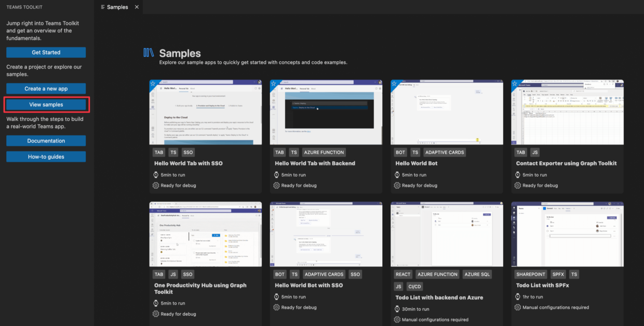Image resolution: width=644 pixels, height=326 pixels.
Task: Click the gear icon beside Ready for debug on Hello World Bot with SSO
Action: pyautogui.click(x=275, y=307)
